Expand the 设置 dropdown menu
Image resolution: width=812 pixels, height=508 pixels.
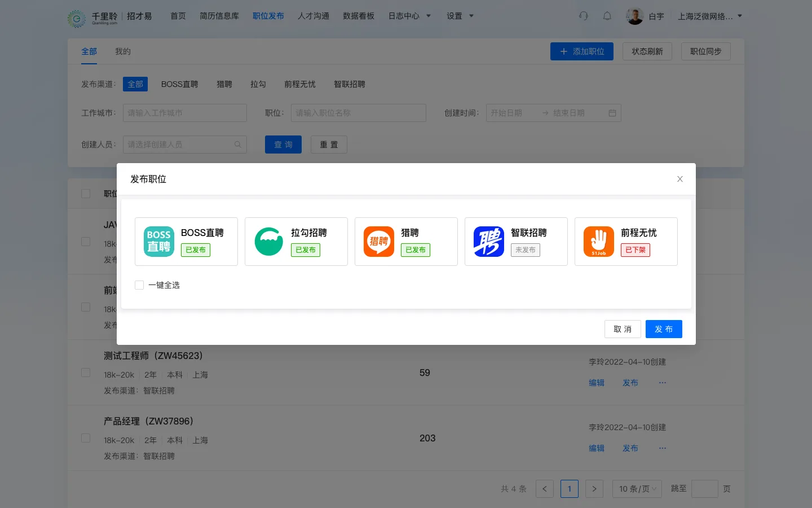(460, 16)
